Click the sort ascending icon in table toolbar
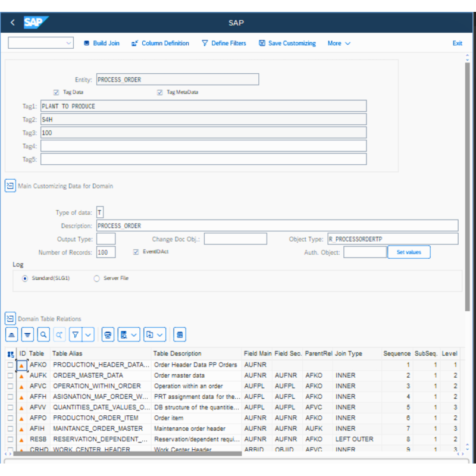 pyautogui.click(x=12, y=335)
